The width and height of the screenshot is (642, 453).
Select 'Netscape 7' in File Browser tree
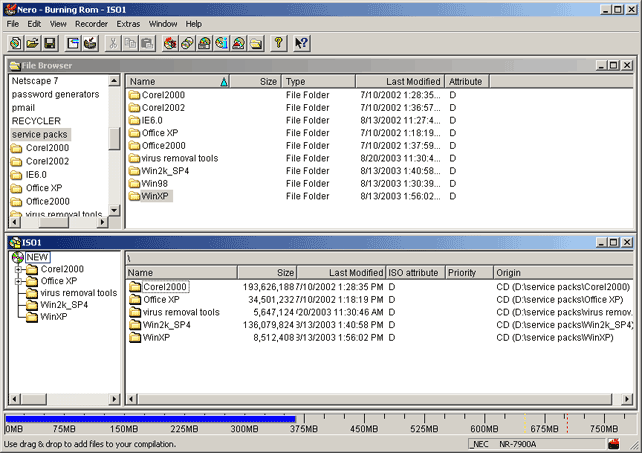pos(35,81)
